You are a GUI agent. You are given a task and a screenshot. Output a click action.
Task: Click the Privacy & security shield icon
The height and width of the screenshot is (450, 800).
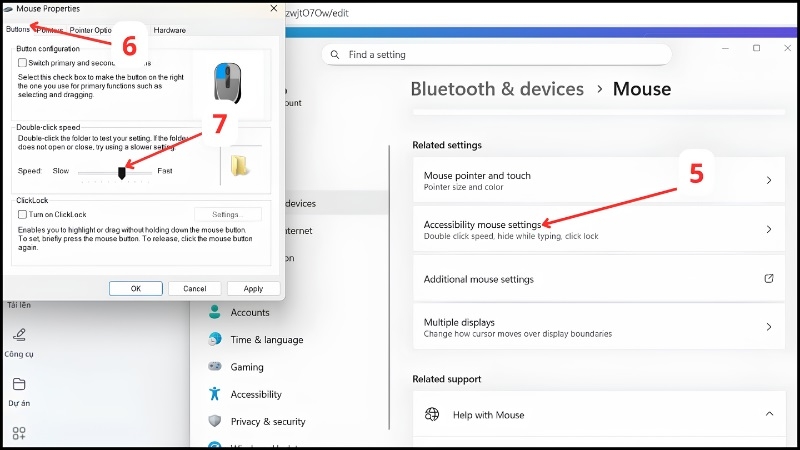click(215, 421)
